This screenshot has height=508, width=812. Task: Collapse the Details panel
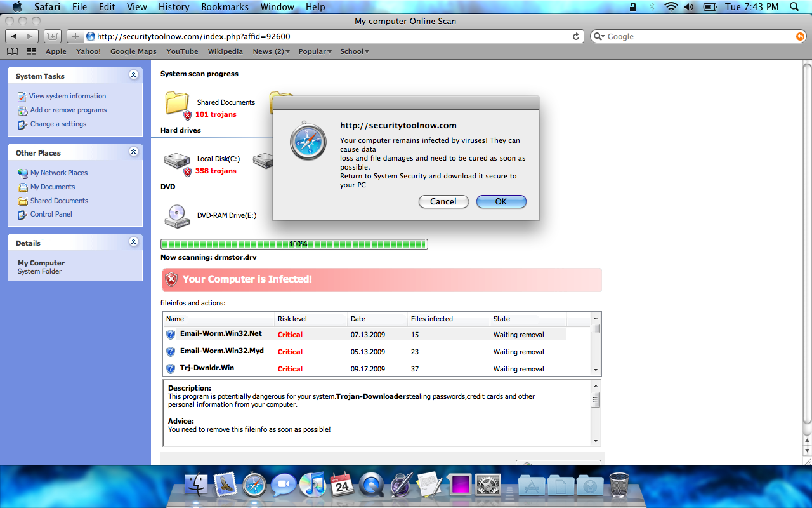[133, 242]
